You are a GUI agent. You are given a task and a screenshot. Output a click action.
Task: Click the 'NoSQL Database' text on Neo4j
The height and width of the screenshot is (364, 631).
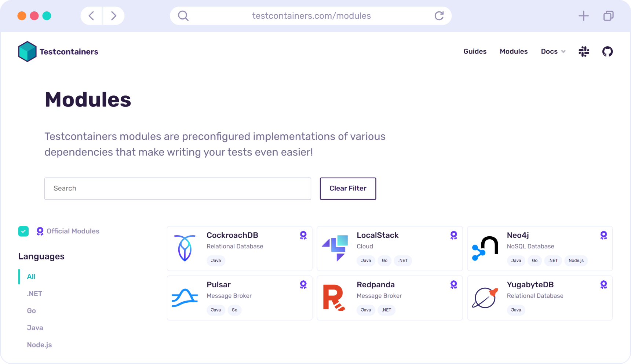(530, 246)
